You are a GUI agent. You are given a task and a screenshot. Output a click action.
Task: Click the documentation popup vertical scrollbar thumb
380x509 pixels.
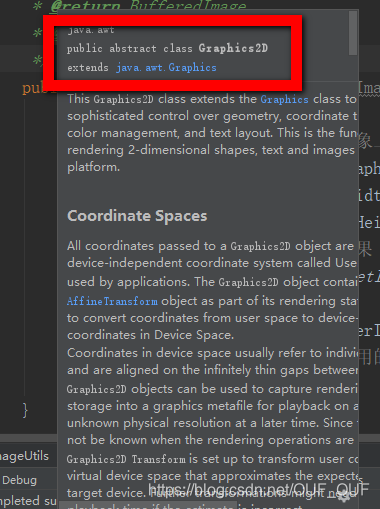[x=353, y=33]
